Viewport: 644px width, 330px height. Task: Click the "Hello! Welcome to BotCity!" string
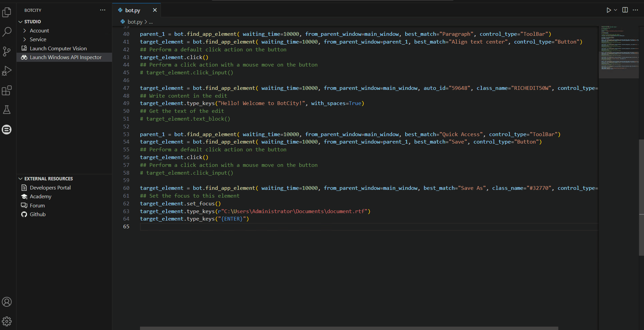click(x=262, y=103)
